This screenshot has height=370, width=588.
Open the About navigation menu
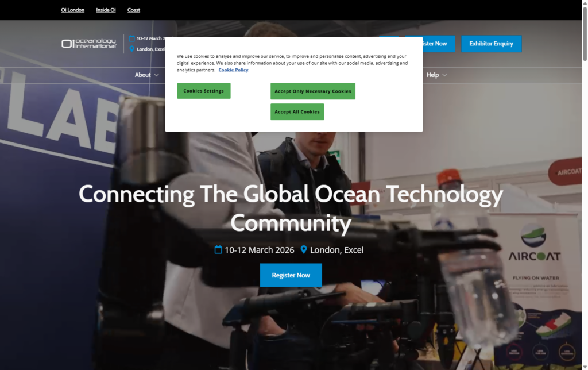click(142, 75)
